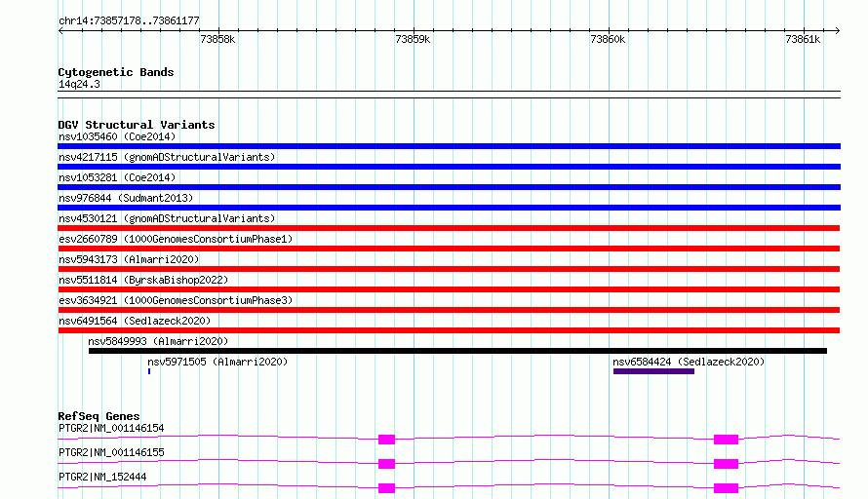The image size is (868, 499).
Task: Click the right arrow of the coordinate ruler
Action: coord(837,30)
